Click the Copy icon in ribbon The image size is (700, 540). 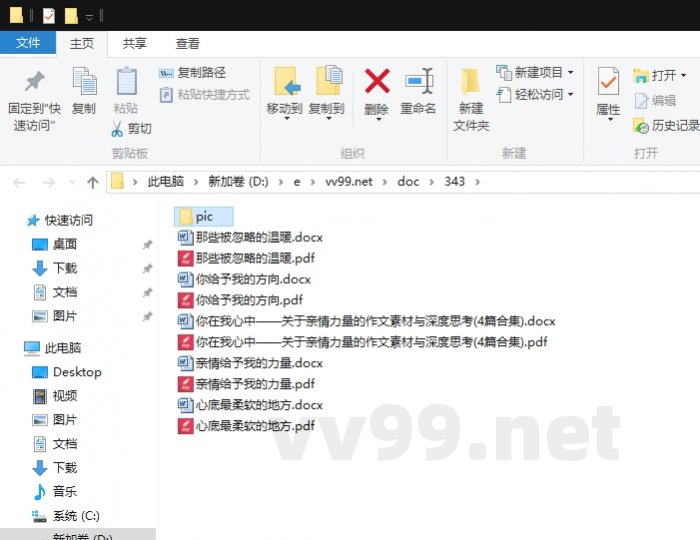coord(84,81)
